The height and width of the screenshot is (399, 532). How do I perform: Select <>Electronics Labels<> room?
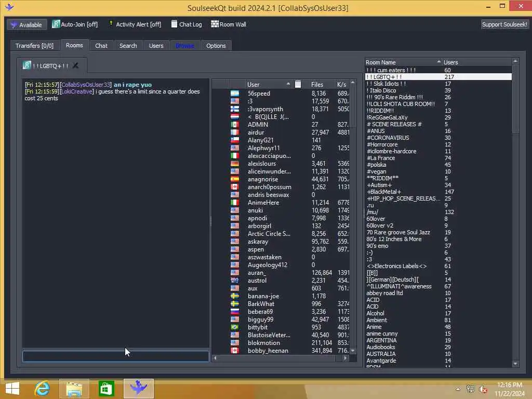click(396, 267)
